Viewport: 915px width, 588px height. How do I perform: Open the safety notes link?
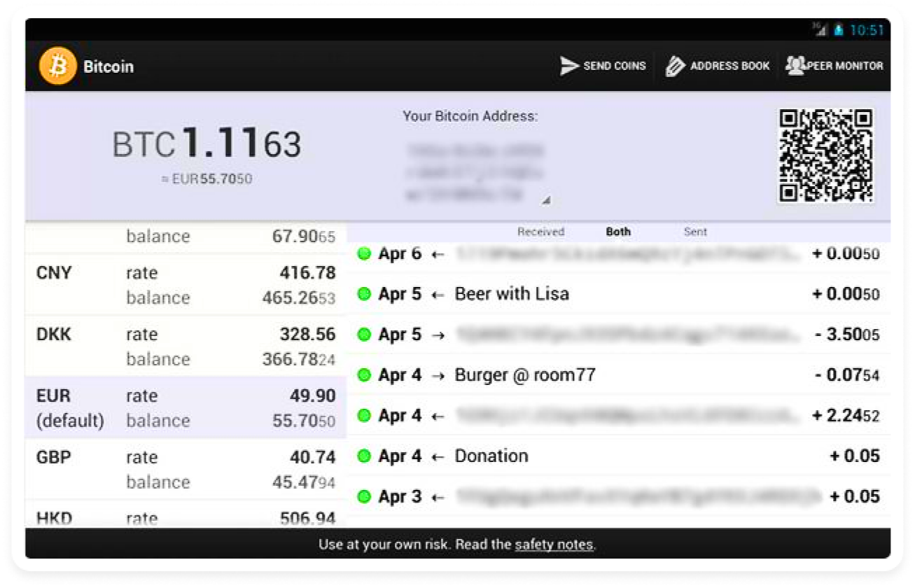[x=554, y=545]
